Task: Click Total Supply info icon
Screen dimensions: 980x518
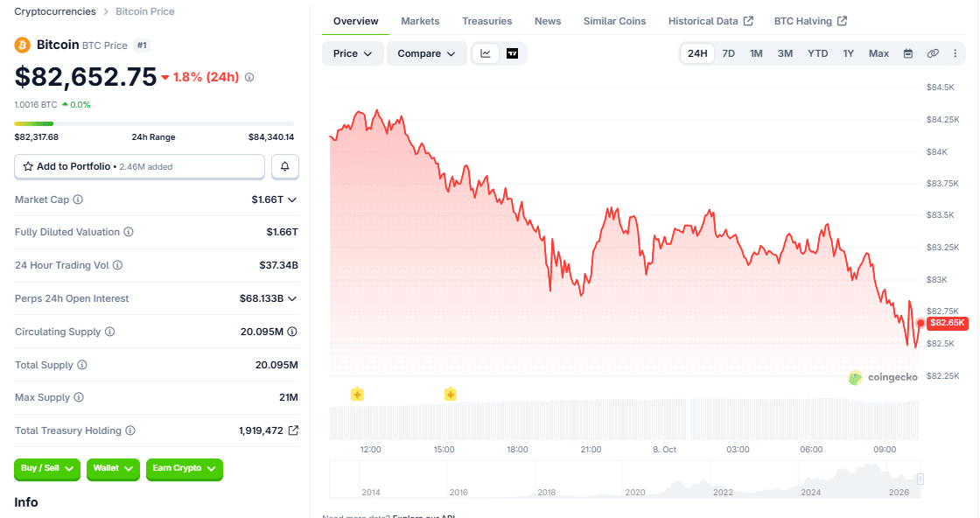Action: [82, 365]
